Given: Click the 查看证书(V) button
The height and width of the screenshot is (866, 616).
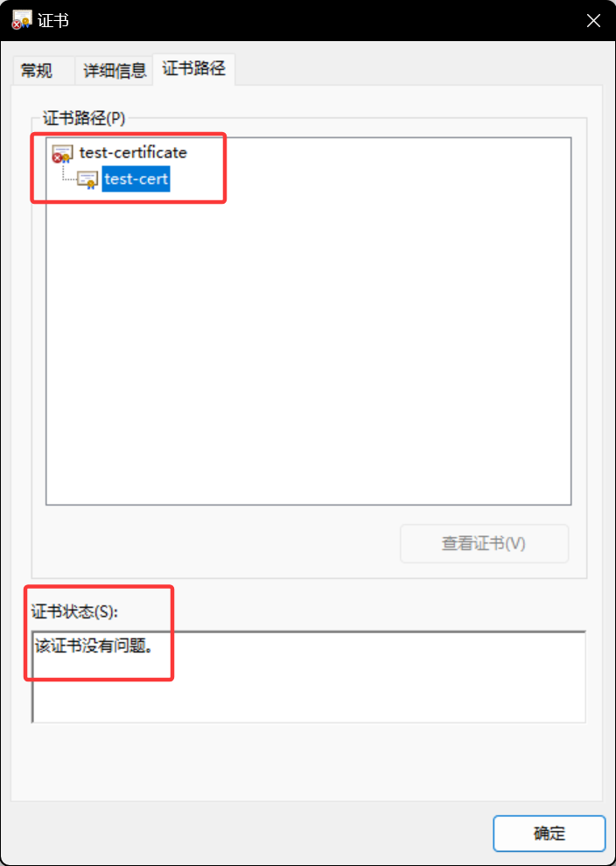Looking at the screenshot, I should tap(484, 543).
